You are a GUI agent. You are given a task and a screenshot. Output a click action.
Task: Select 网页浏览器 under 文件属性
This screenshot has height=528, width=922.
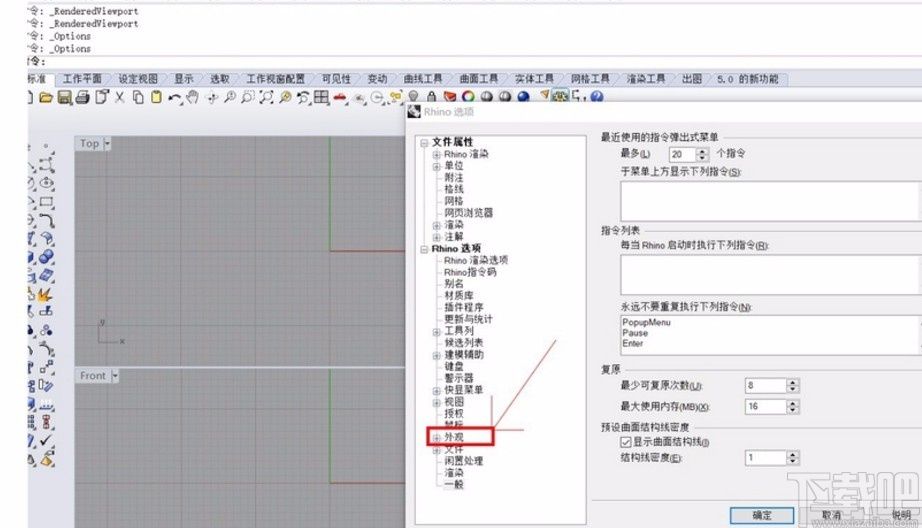(x=468, y=213)
